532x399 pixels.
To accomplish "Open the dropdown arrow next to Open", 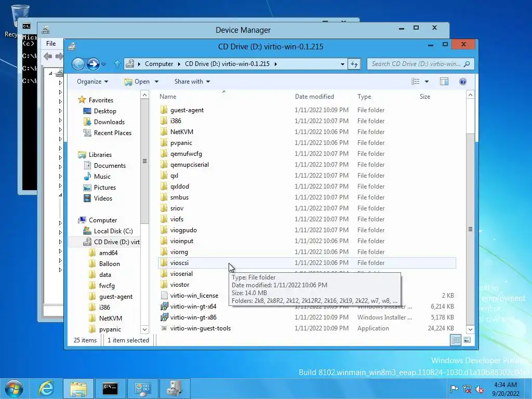I will tap(157, 82).
